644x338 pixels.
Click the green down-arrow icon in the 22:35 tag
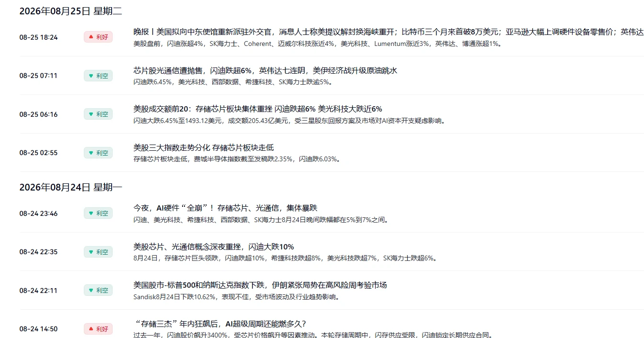pyautogui.click(x=91, y=252)
